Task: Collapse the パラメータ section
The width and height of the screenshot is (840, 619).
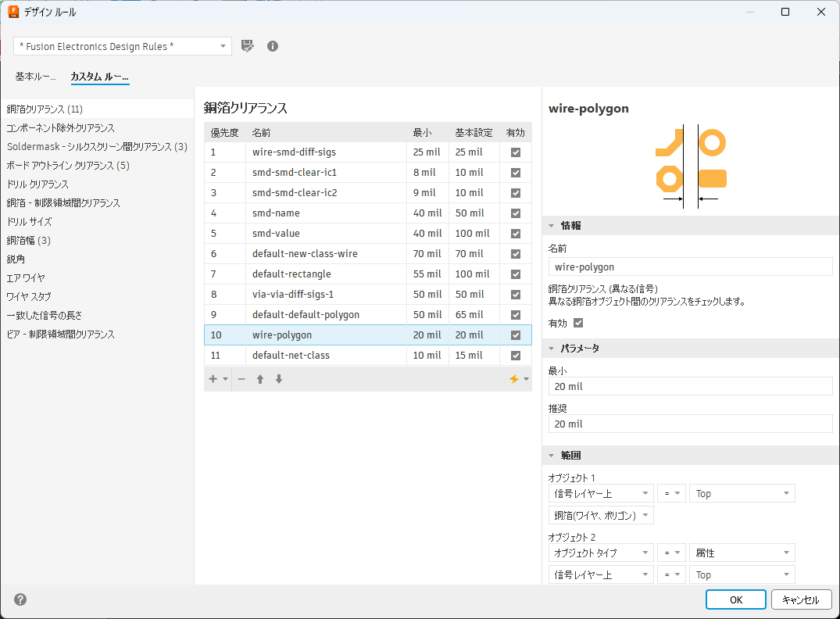Action: click(x=551, y=349)
